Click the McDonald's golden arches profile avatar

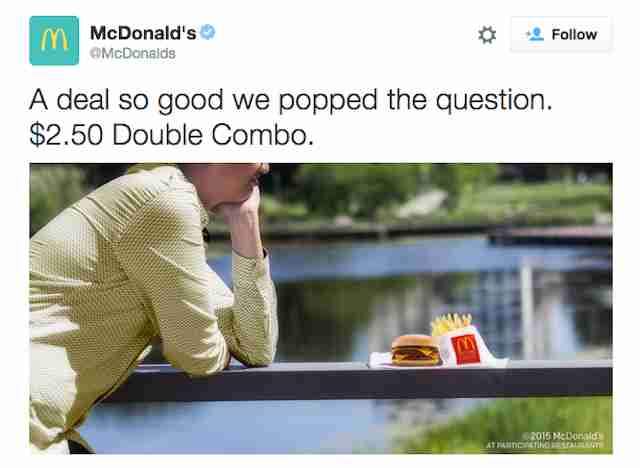(x=54, y=40)
